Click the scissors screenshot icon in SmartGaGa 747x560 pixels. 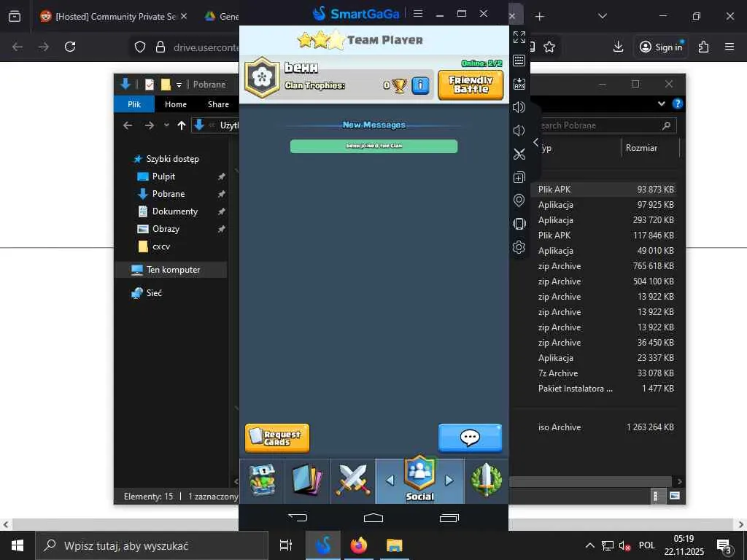(x=519, y=154)
